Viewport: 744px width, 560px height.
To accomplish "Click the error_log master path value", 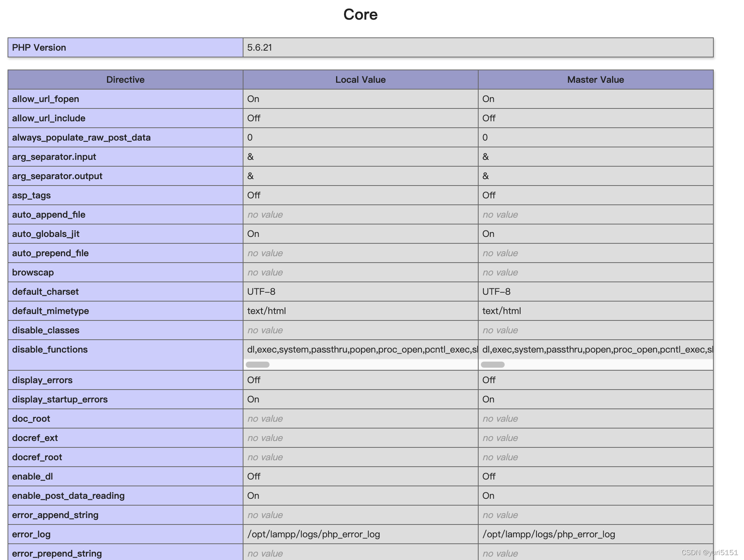I will (x=549, y=534).
